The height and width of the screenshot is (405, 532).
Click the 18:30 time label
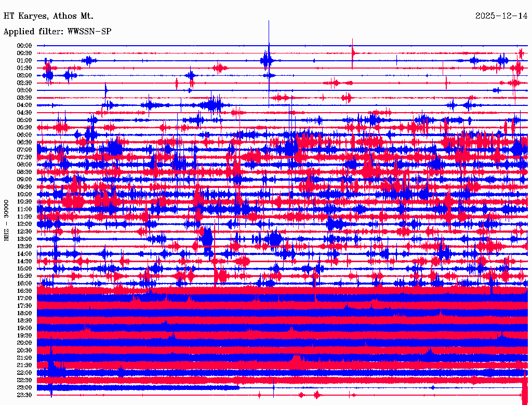(x=24, y=320)
